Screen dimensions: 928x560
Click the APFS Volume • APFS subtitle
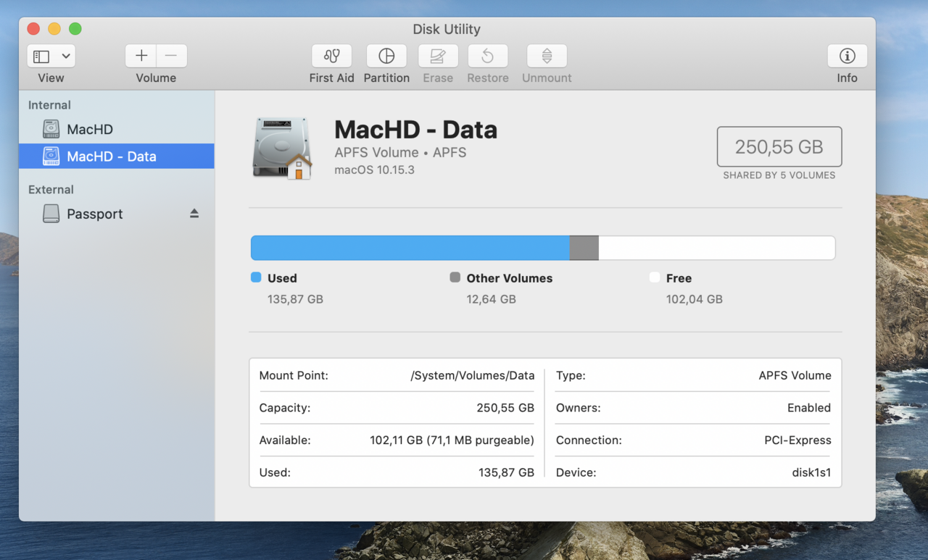[400, 153]
